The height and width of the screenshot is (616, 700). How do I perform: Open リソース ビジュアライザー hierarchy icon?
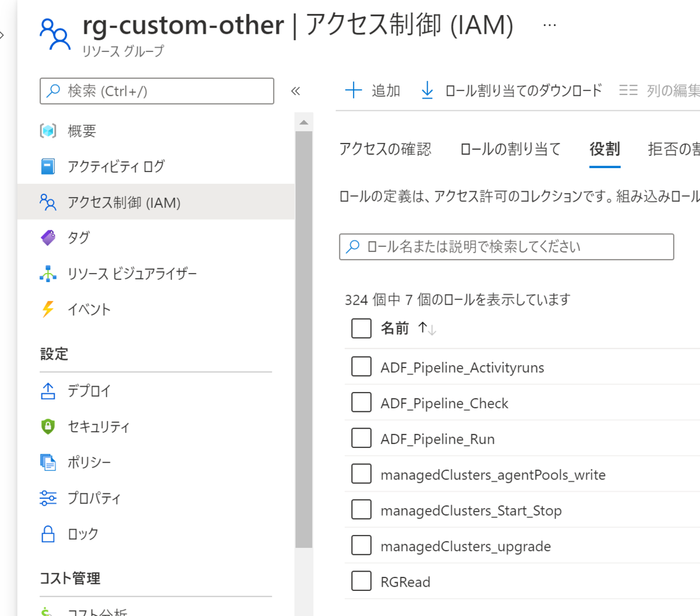pos(48,274)
